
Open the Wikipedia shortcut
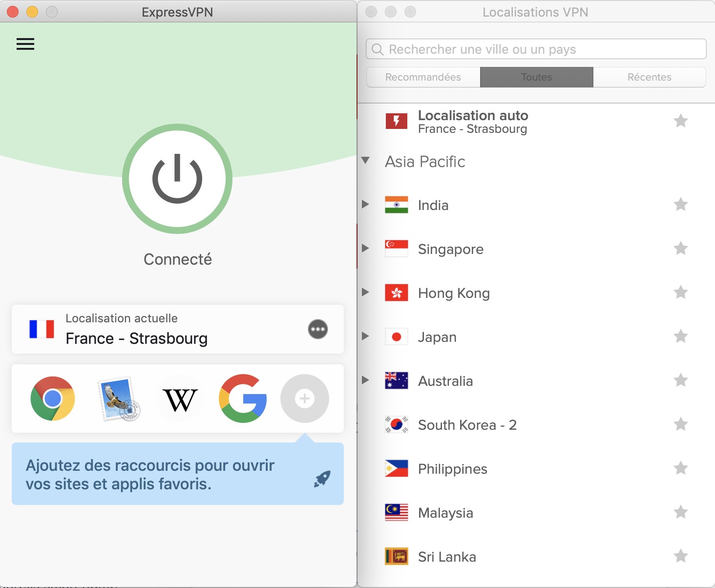180,399
